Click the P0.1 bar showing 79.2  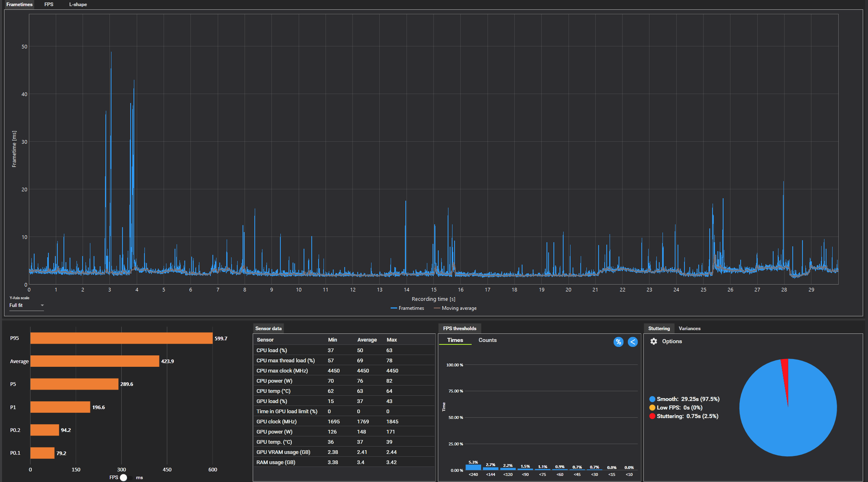pyautogui.click(x=42, y=453)
